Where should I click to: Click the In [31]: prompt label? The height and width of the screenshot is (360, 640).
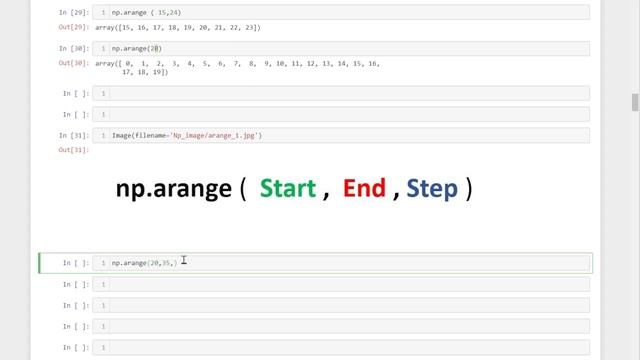click(74, 136)
